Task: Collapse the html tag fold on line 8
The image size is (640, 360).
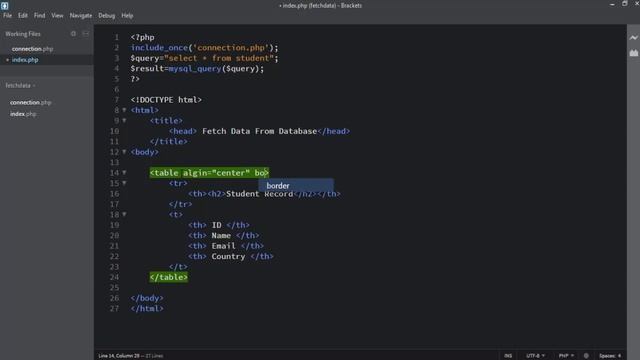Action: pyautogui.click(x=124, y=110)
